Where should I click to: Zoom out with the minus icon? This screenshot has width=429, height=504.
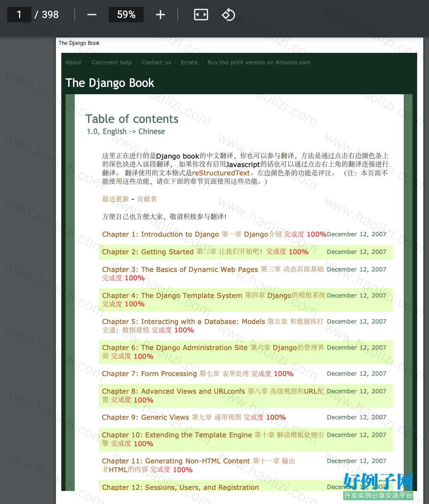(x=92, y=15)
